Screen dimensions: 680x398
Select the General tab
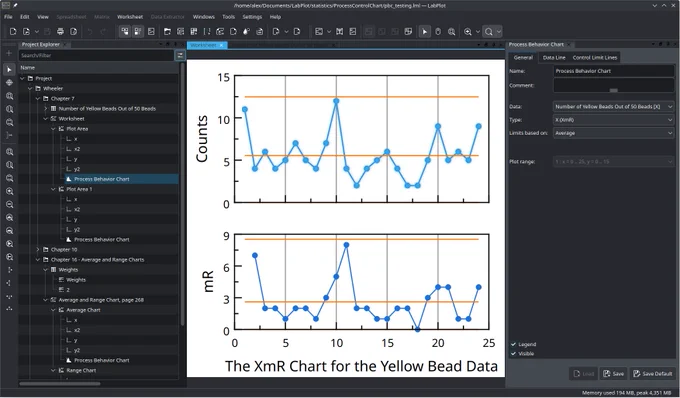pos(523,57)
